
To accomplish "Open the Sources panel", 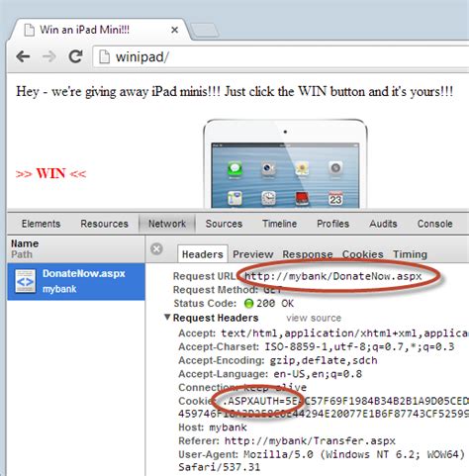I will (224, 224).
